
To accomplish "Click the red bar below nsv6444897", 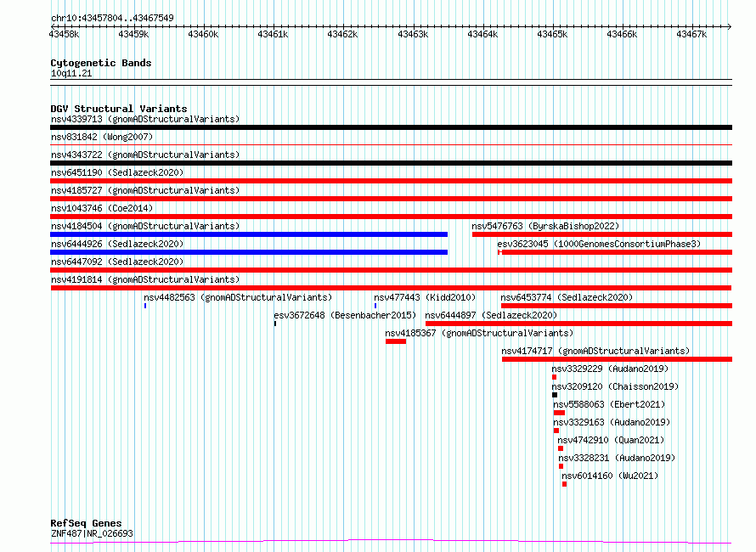I will 578,324.
